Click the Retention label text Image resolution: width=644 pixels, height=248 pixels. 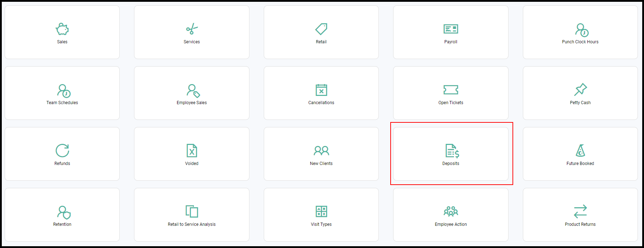(x=62, y=224)
